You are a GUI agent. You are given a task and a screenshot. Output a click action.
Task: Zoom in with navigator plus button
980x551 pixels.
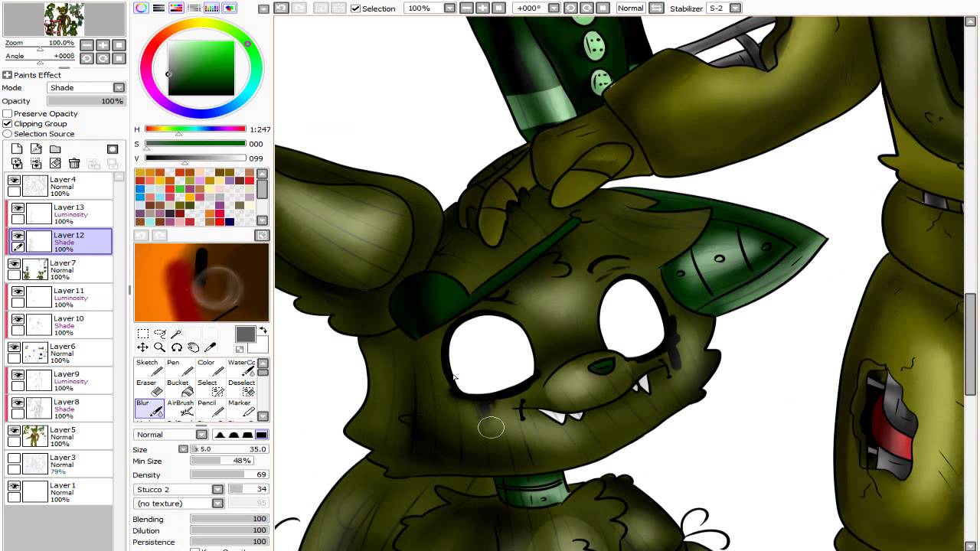point(103,45)
